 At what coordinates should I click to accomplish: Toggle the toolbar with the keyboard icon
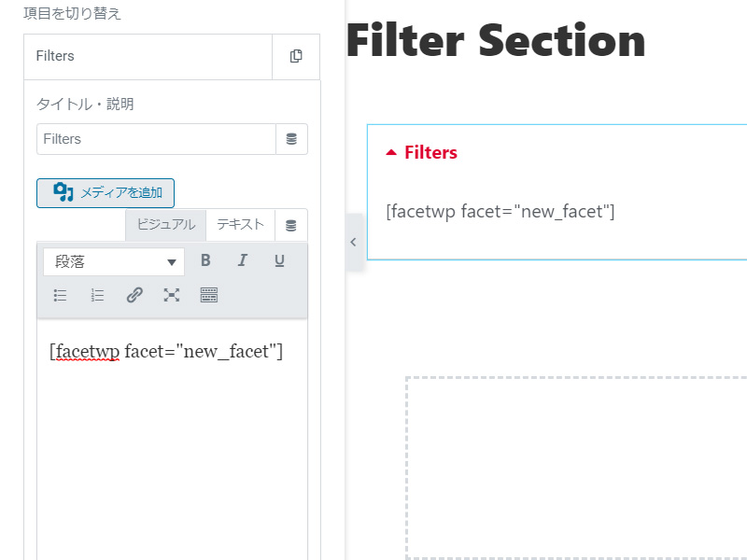208,295
